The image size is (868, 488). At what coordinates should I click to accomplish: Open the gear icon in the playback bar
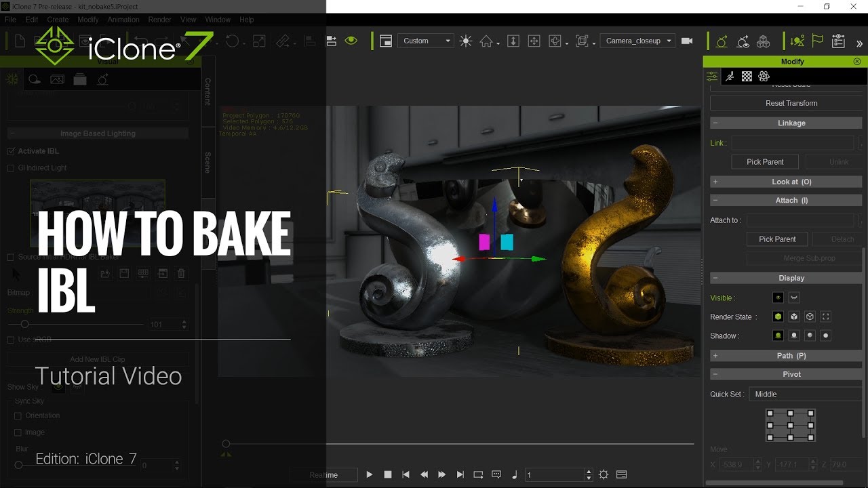coord(604,475)
